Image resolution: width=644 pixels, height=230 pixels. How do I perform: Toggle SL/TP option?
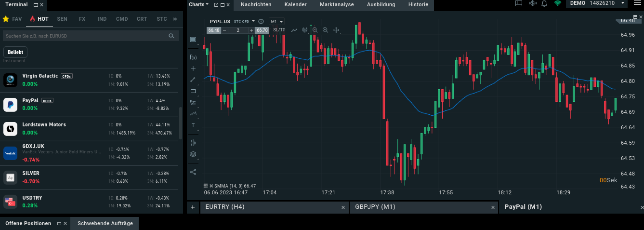pyautogui.click(x=279, y=30)
